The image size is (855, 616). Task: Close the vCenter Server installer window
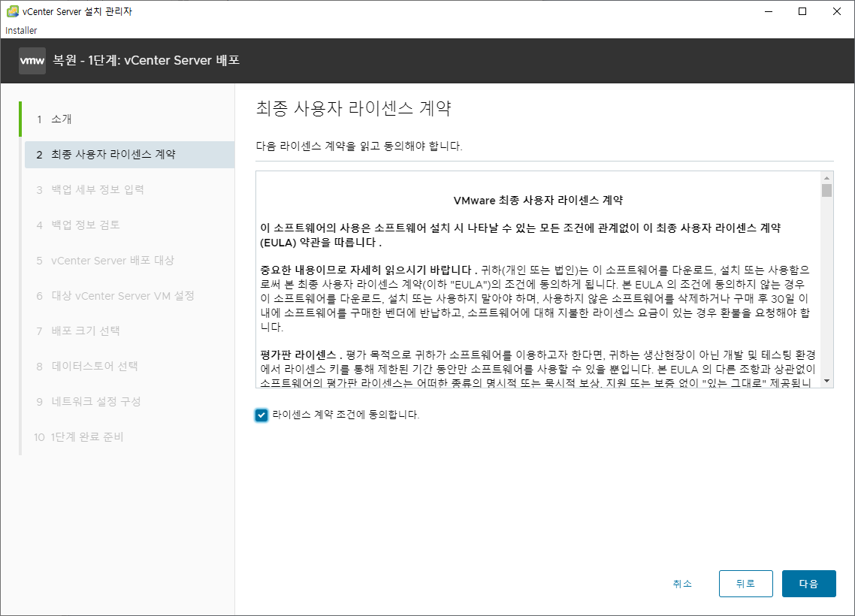coord(836,11)
